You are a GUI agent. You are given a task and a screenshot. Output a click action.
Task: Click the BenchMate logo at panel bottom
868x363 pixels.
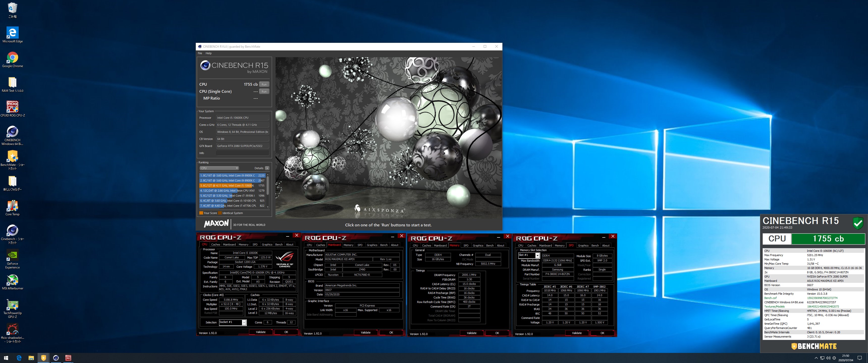[x=814, y=346]
